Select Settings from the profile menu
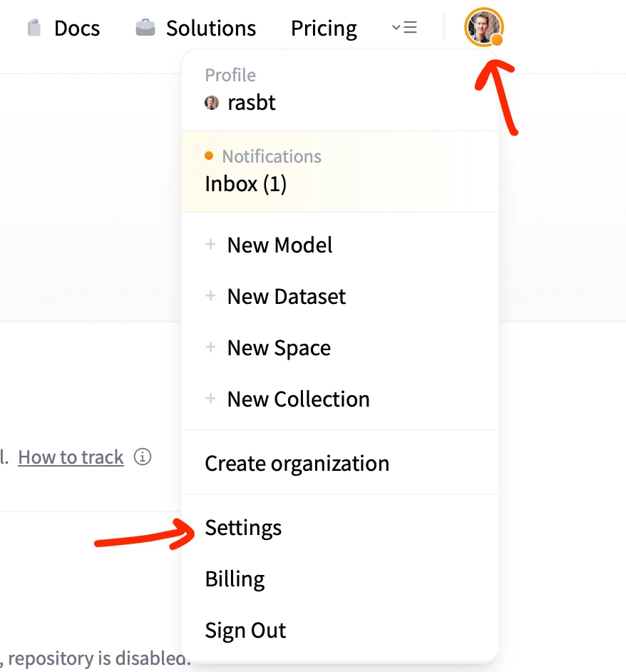This screenshot has height=672, width=626. (x=243, y=528)
